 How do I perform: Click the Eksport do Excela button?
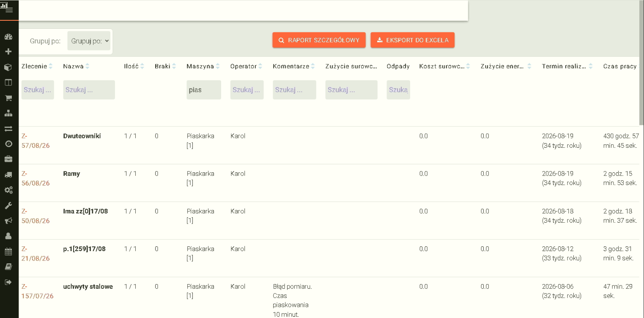(412, 40)
